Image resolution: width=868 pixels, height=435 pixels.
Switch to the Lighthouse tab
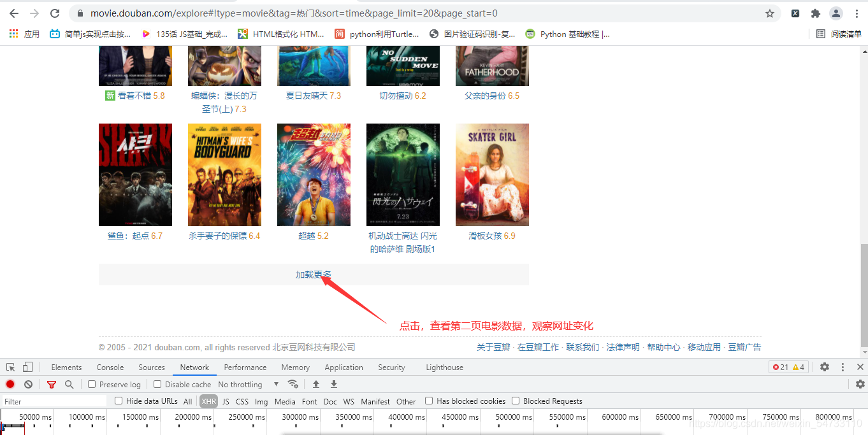point(445,367)
